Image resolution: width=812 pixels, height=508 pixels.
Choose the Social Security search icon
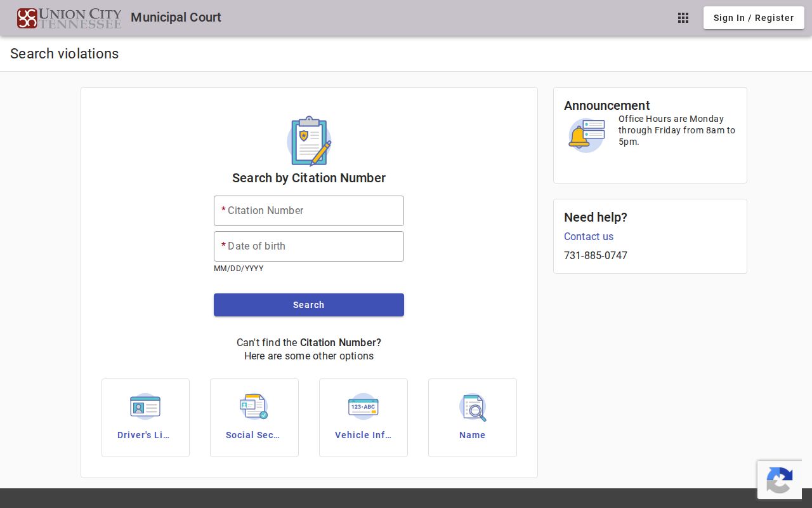[x=254, y=406]
